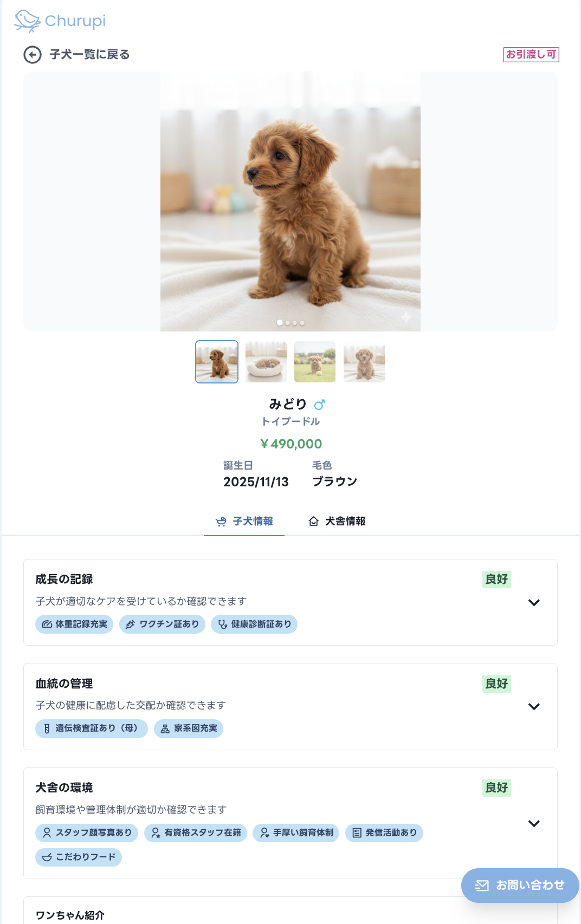Screen dimensions: 581x924
Task: Click the weight record icon on 体重記録充実
Action: [46, 624]
